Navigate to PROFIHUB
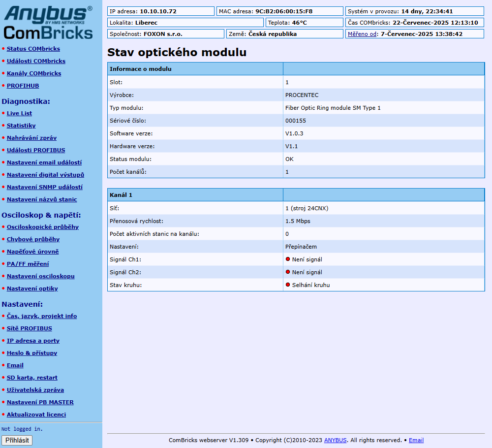This screenshot has width=492, height=448. [x=23, y=86]
